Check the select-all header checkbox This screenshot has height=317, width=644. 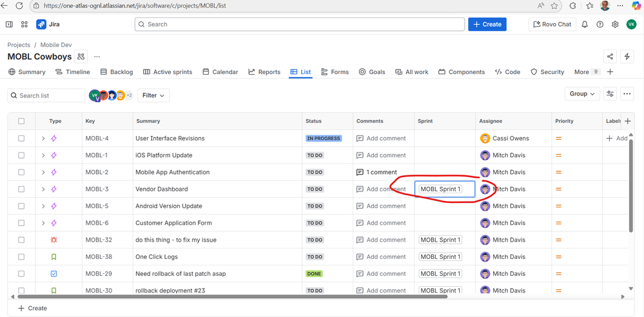click(x=21, y=121)
